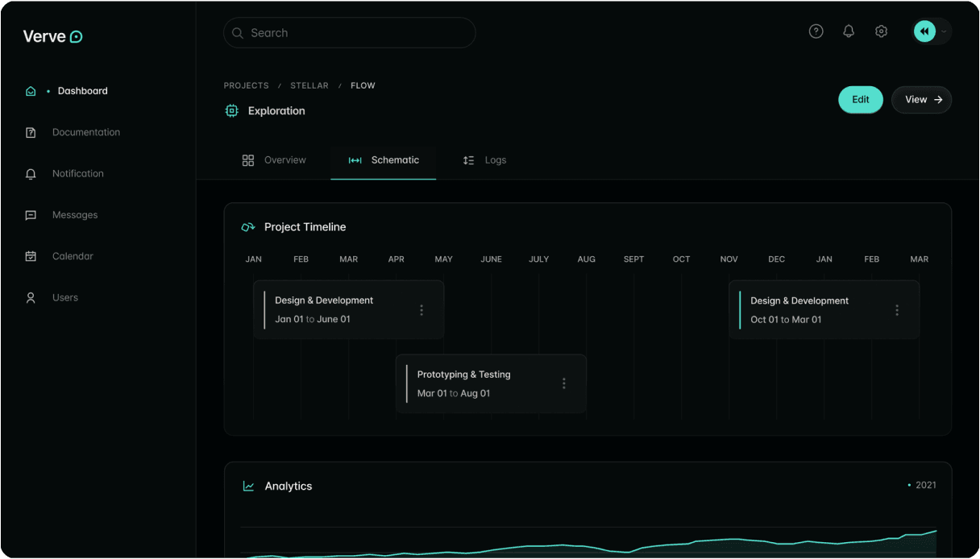
Task: Click the Edit button
Action: [x=860, y=99]
